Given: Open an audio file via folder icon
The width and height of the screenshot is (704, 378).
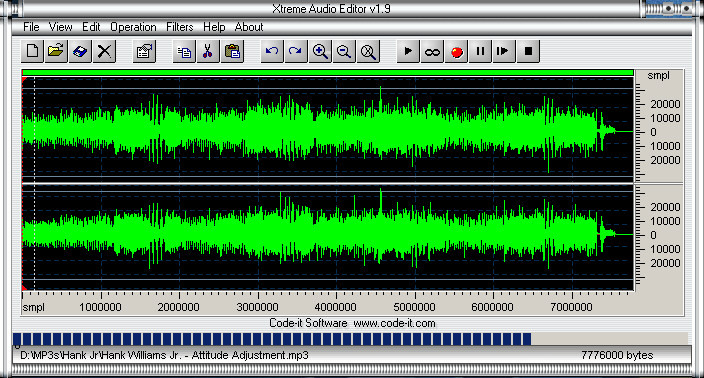Looking at the screenshot, I should click(56, 51).
